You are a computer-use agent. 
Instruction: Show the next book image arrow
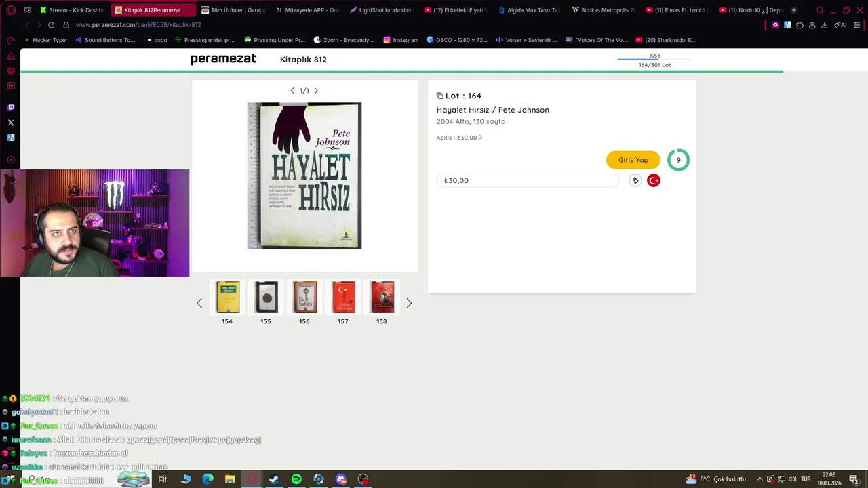pos(316,91)
